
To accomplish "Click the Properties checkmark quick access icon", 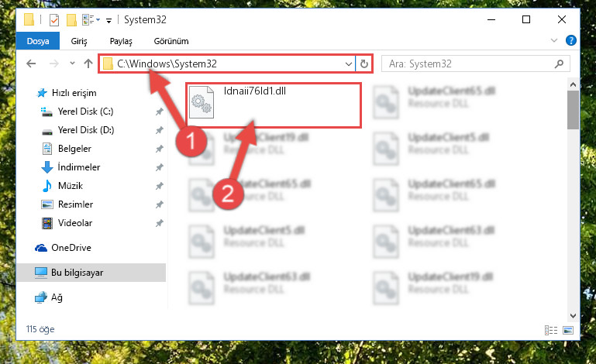I will click(x=54, y=20).
